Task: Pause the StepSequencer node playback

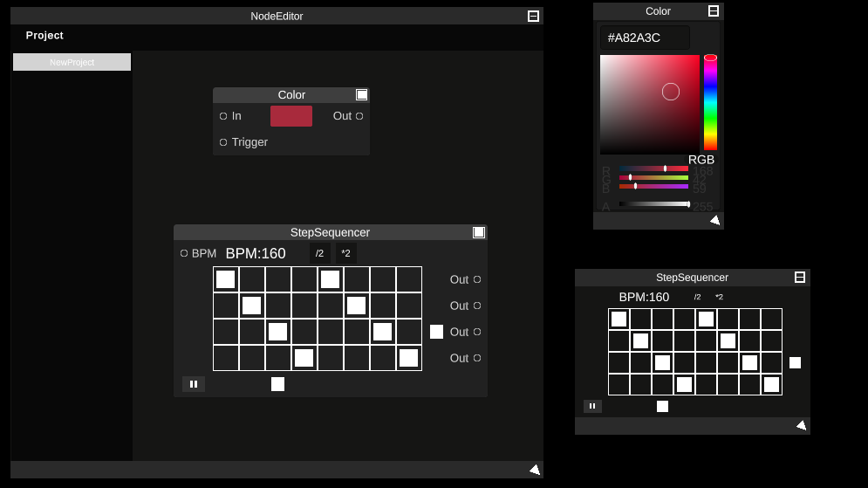Action: 194,384
